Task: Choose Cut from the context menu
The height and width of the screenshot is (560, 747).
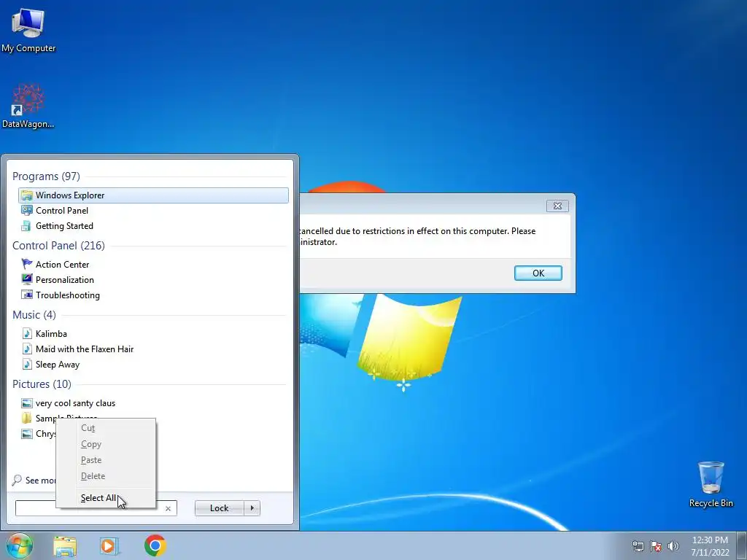Action: pos(106,428)
